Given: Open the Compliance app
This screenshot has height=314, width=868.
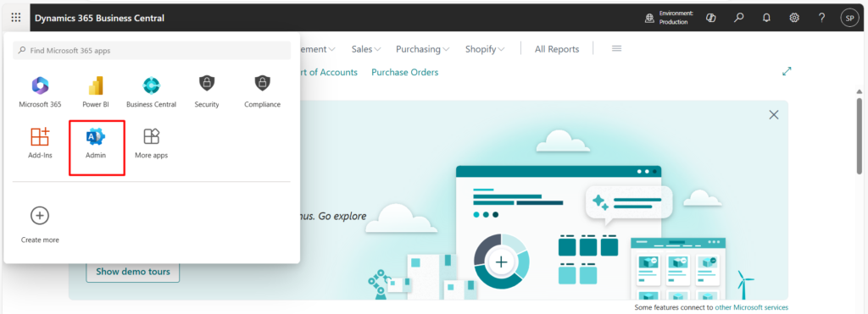Looking at the screenshot, I should (263, 92).
